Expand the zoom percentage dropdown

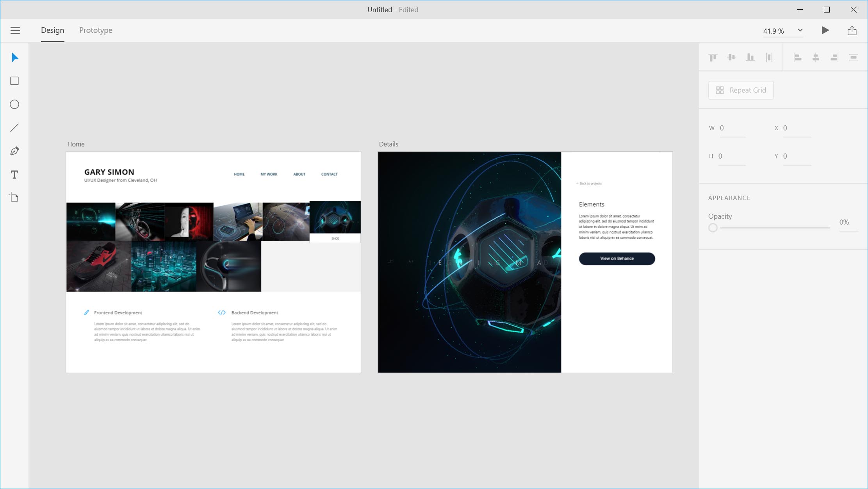(800, 30)
